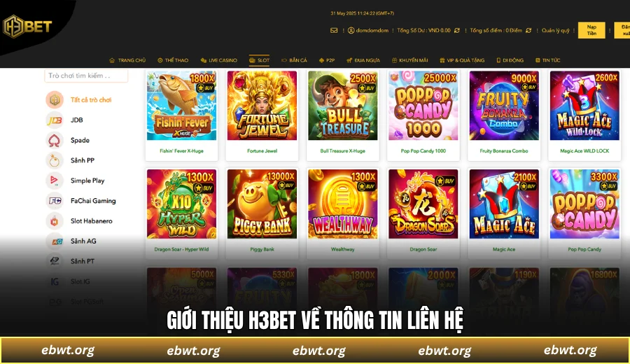Open the Piggy Bank game thumbnail
Screen dimensions: 630x364
(x=262, y=204)
